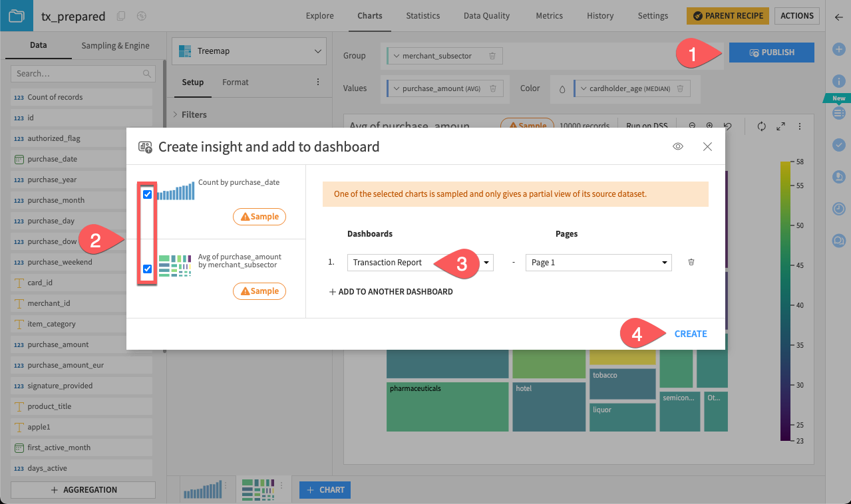The width and height of the screenshot is (851, 504).
Task: Remove cardholder_age (MEDIAN) color with trash icon
Action: [x=680, y=88]
